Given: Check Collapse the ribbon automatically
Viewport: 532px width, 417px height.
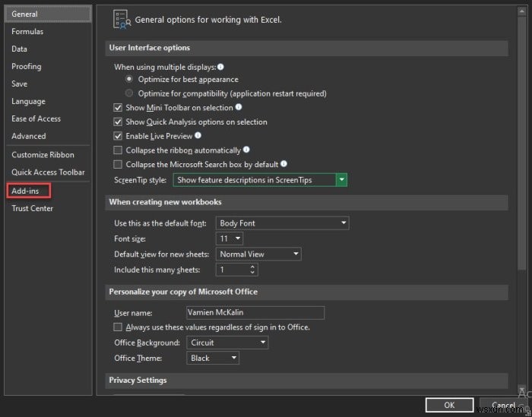Looking at the screenshot, I should pyautogui.click(x=118, y=150).
